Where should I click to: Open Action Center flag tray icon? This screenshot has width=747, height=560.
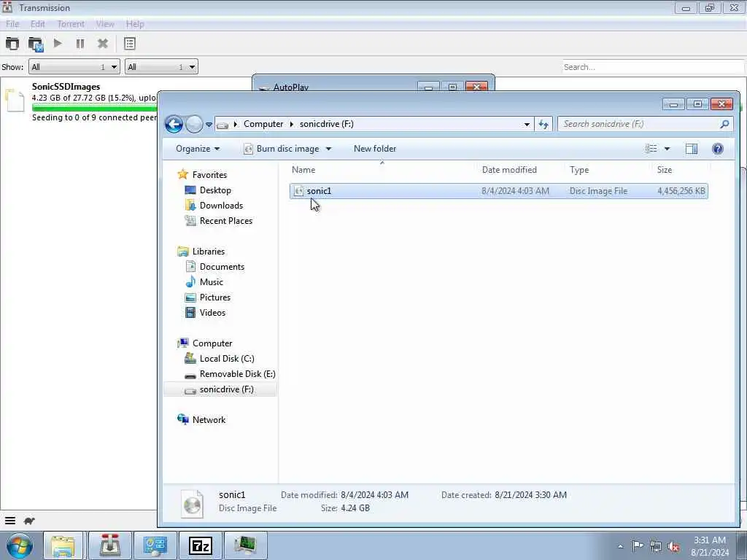click(x=638, y=545)
